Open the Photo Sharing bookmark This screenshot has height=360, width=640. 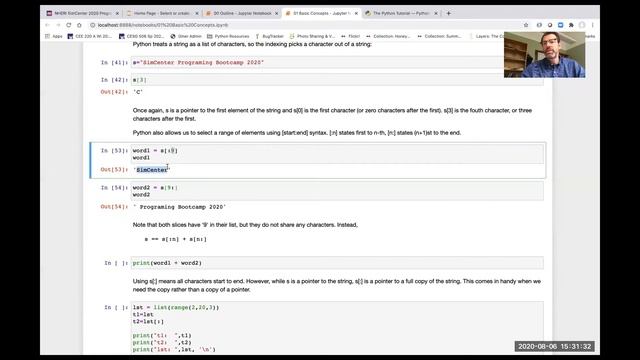click(x=312, y=36)
